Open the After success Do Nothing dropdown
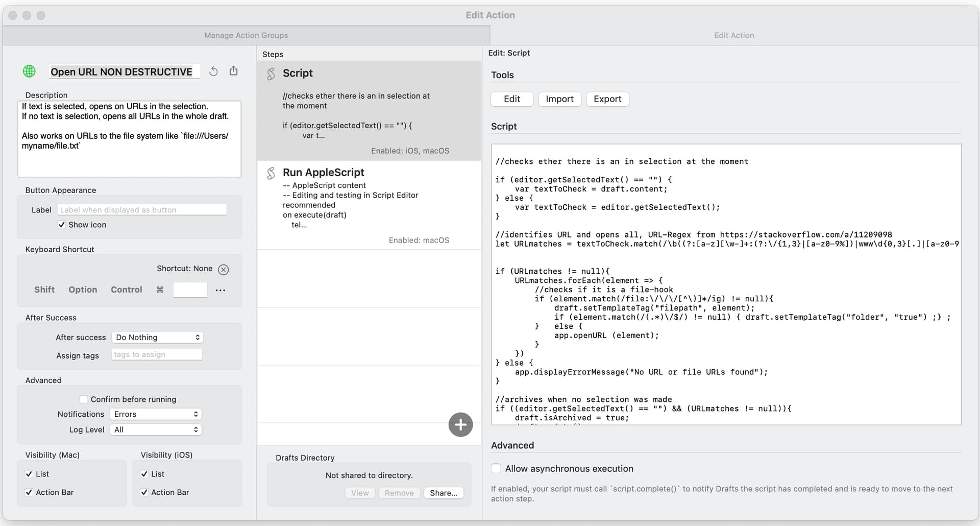Screen dimensions: 980x526 coord(157,338)
